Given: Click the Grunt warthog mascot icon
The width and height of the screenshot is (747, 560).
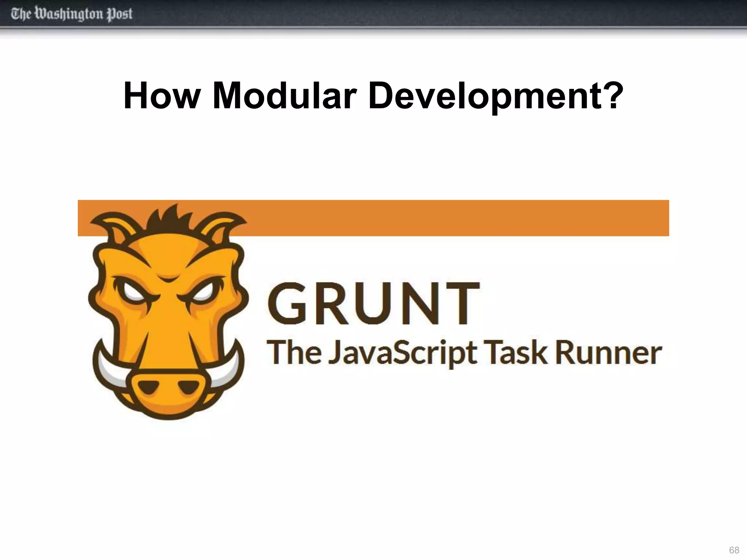Looking at the screenshot, I should tap(168, 312).
